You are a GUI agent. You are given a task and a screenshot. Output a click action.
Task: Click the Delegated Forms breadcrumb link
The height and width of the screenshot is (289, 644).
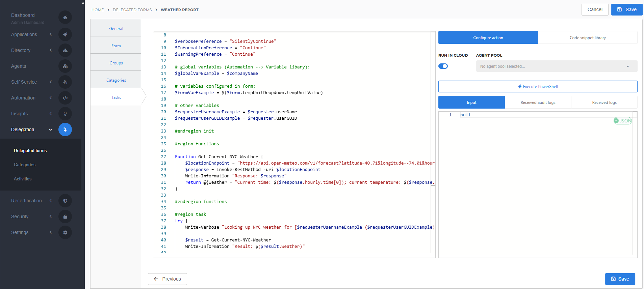pyautogui.click(x=132, y=10)
